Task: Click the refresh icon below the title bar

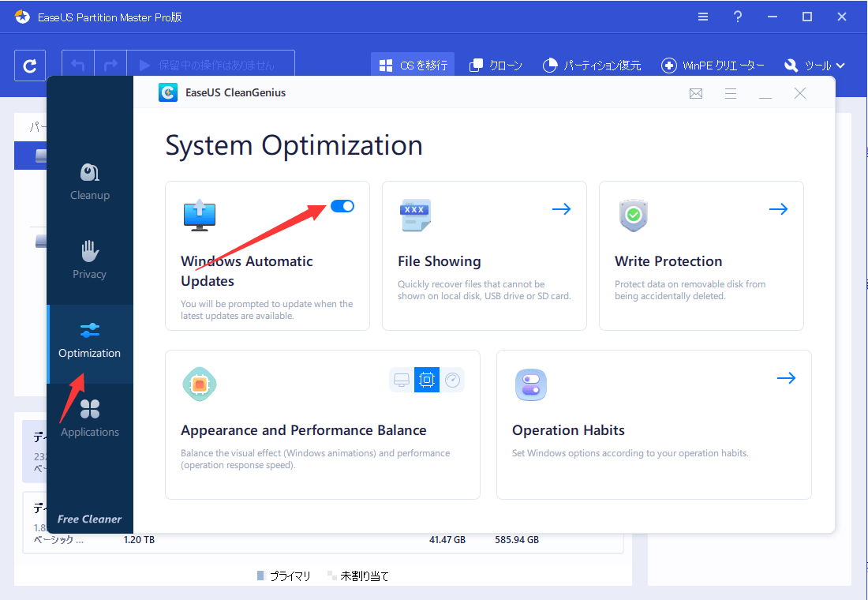Action: click(x=29, y=65)
